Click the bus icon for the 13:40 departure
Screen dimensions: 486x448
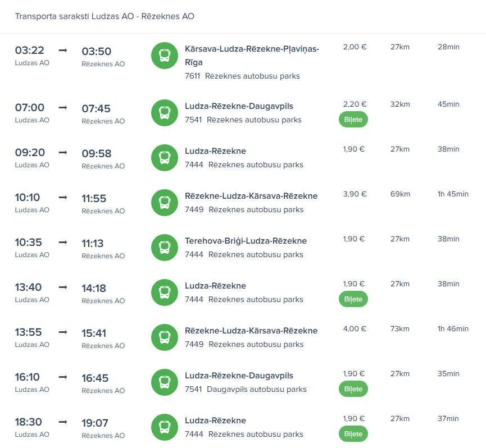(x=165, y=292)
